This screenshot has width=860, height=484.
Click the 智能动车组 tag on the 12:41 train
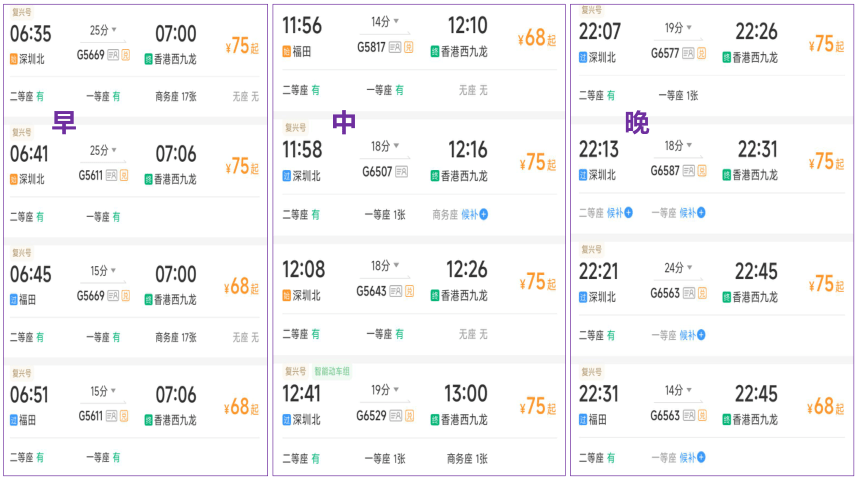[x=332, y=371]
